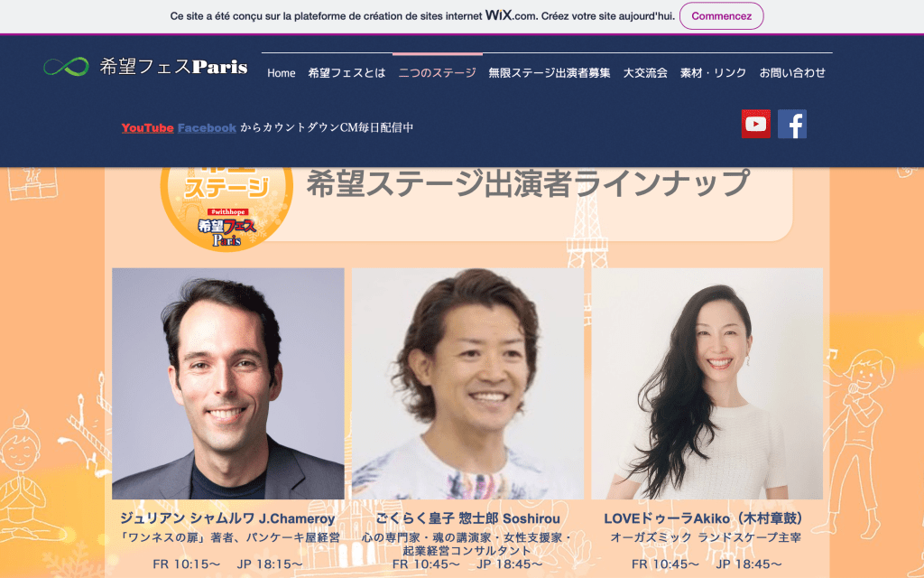The width and height of the screenshot is (924, 578).
Task: Open the 大交流会 menu item
Action: point(645,73)
